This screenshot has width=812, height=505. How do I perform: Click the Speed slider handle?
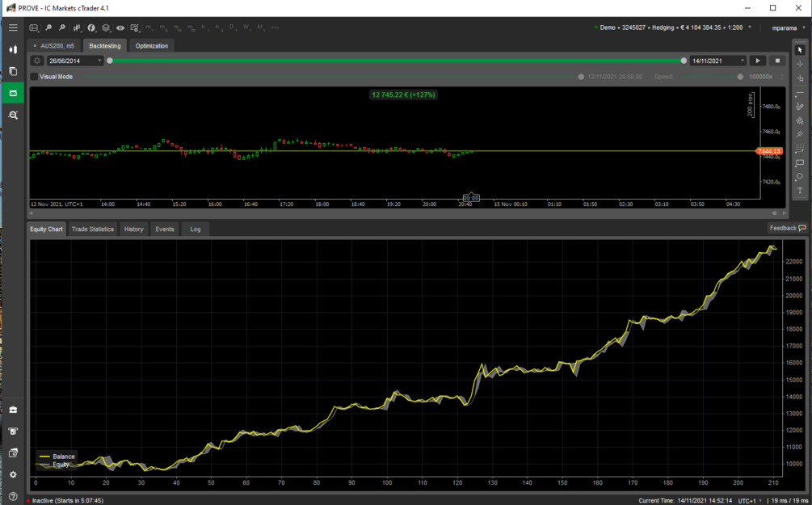(x=740, y=77)
